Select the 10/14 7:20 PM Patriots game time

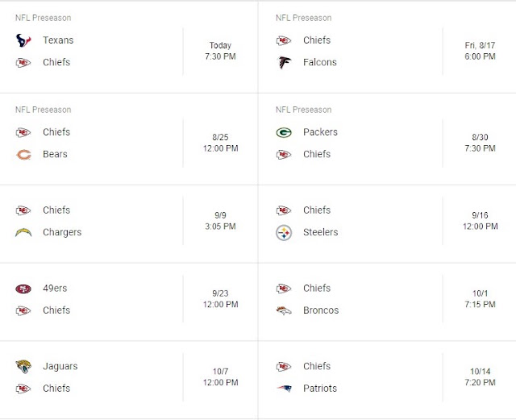pos(480,377)
